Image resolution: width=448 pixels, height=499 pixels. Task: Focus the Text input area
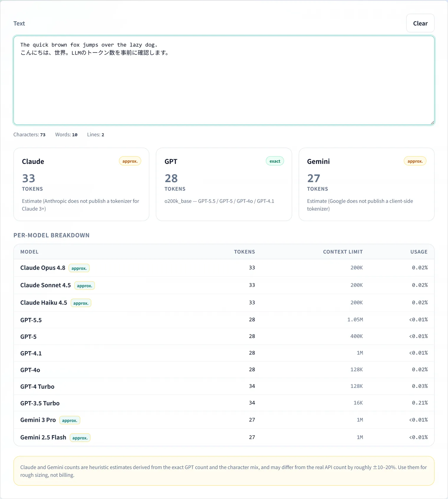[224, 80]
